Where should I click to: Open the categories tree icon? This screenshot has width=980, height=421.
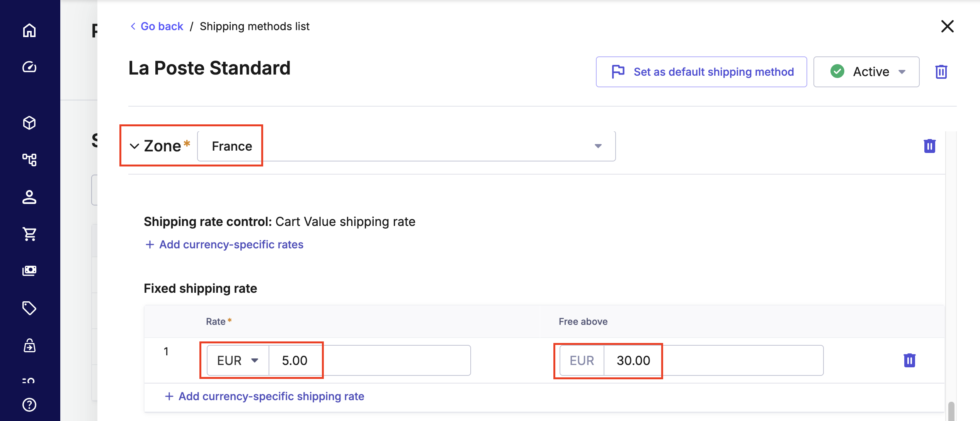pos(29,160)
